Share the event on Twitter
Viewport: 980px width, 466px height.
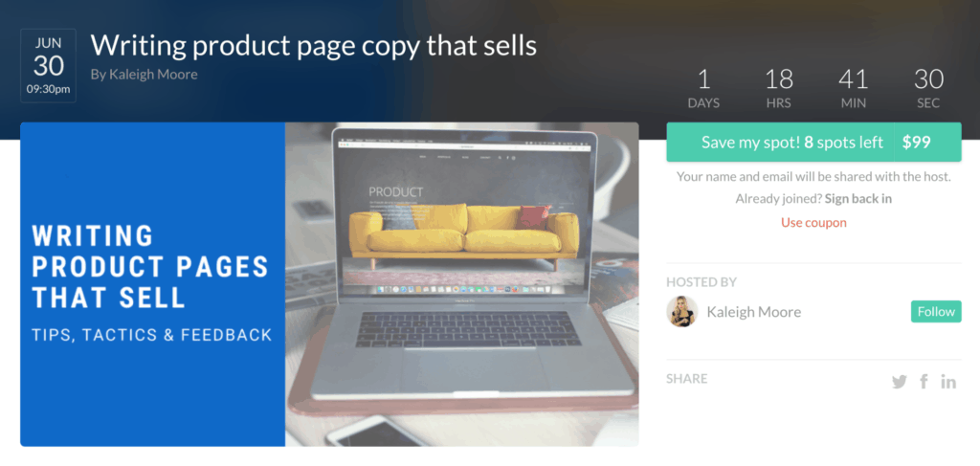899,382
